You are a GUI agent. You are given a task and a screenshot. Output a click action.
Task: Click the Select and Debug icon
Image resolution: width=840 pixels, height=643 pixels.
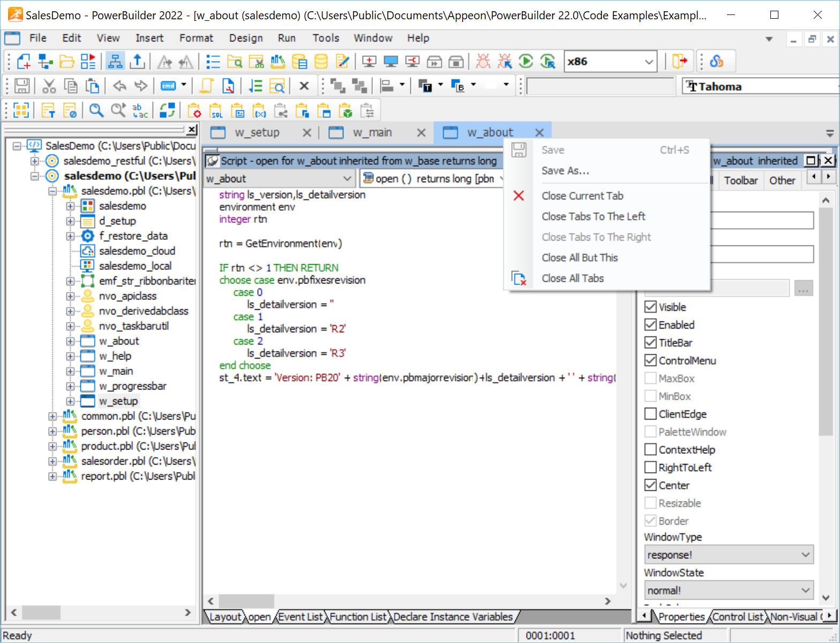(x=505, y=62)
